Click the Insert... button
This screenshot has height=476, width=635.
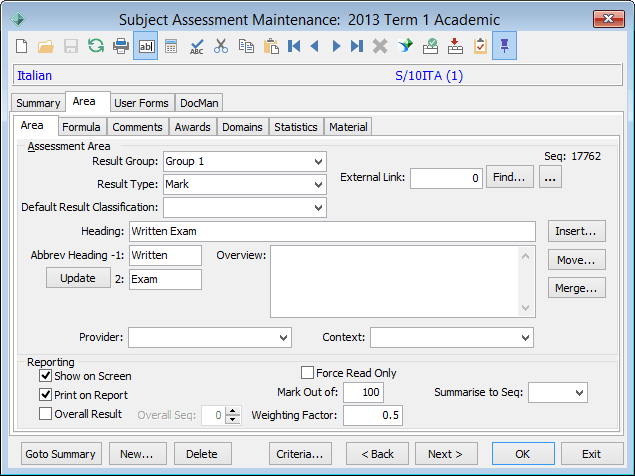click(577, 231)
